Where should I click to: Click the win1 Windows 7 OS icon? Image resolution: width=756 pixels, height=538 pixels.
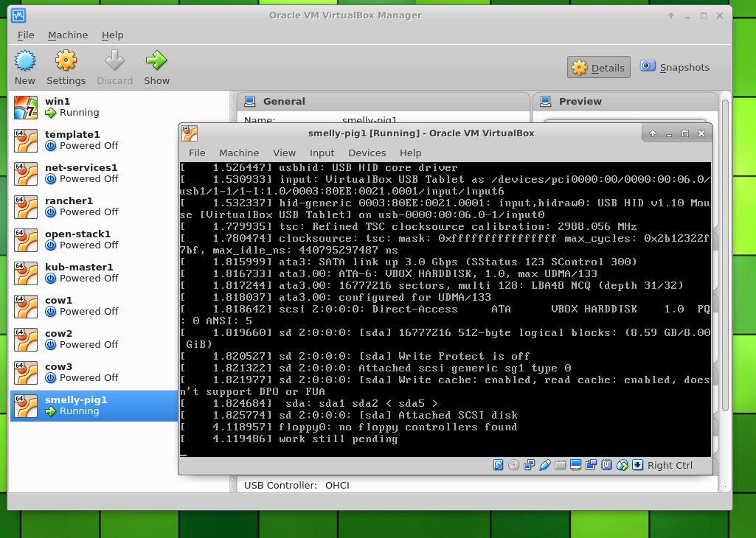pyautogui.click(x=26, y=107)
